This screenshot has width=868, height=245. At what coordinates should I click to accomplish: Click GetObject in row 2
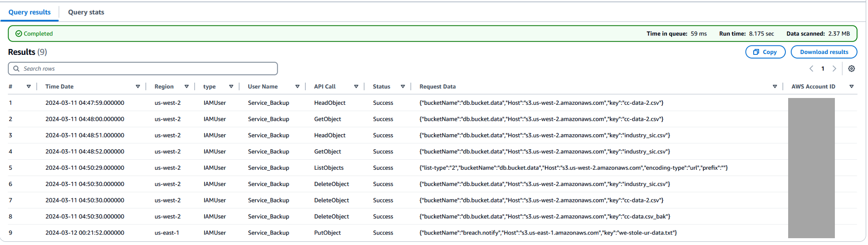(x=328, y=119)
